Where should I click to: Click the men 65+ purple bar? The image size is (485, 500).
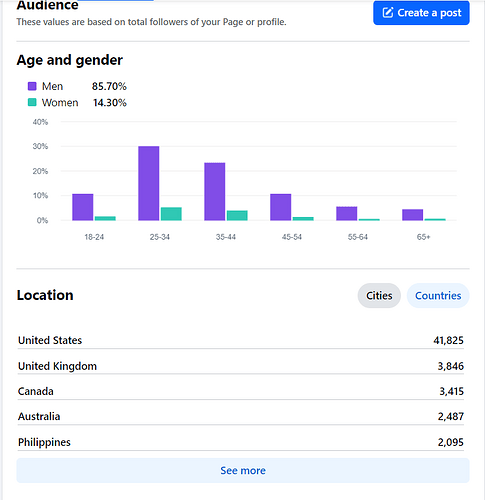[x=413, y=215]
